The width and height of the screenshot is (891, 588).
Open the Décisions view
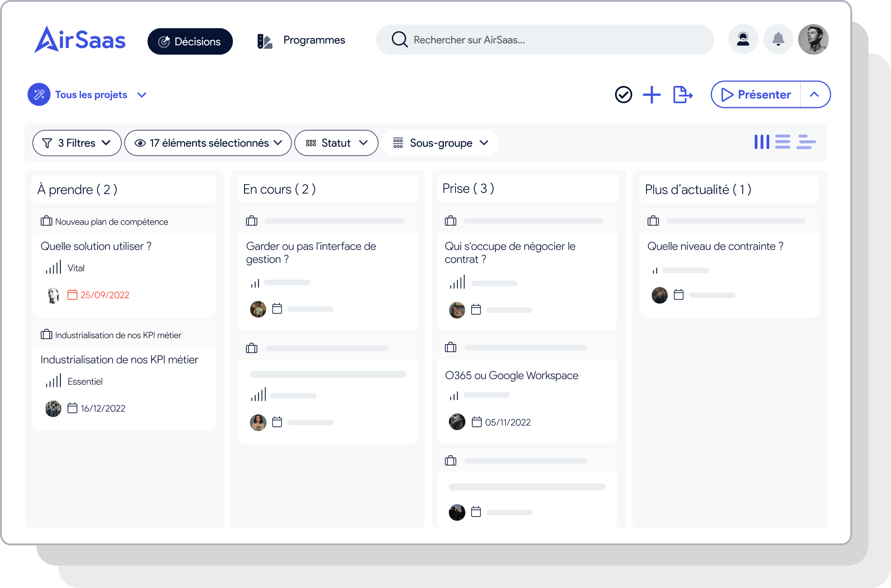pyautogui.click(x=190, y=41)
